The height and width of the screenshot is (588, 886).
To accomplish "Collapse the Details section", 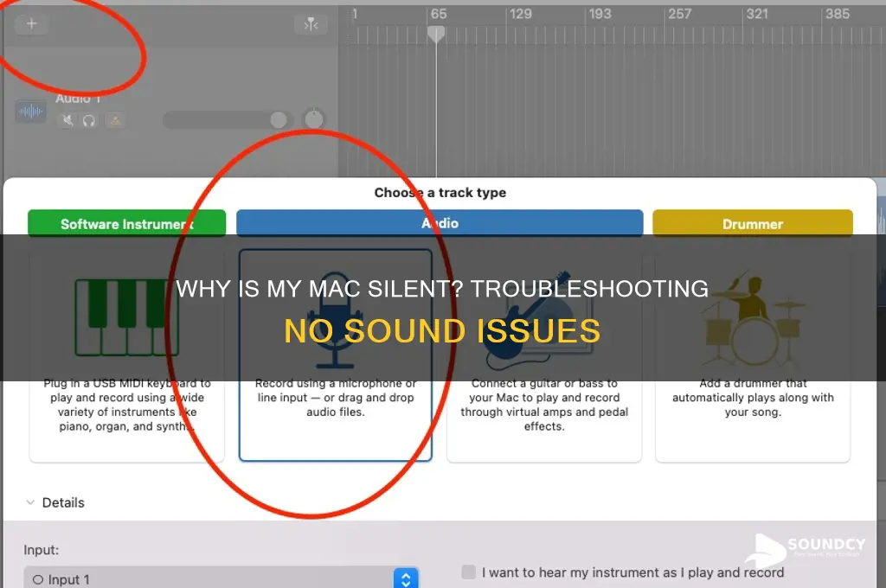I will (x=30, y=502).
